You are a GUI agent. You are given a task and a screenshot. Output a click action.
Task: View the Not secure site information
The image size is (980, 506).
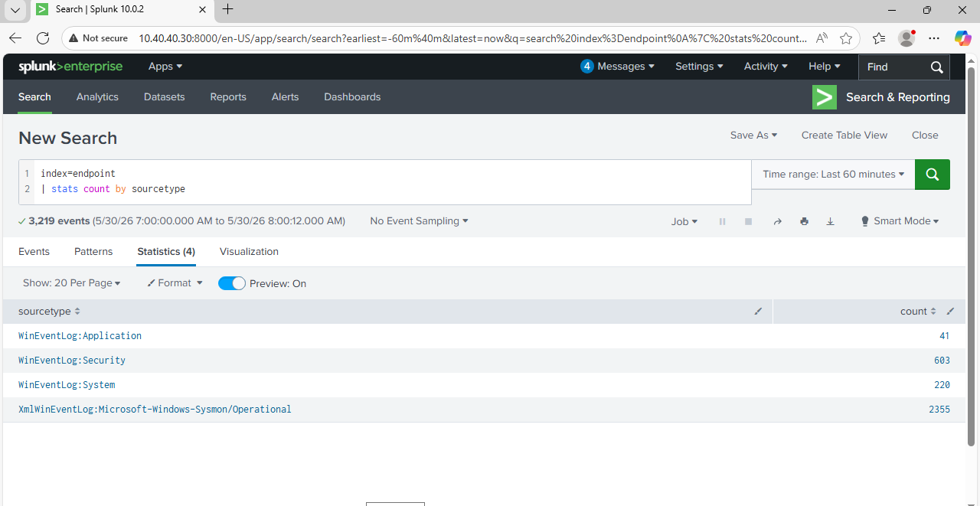click(x=98, y=38)
